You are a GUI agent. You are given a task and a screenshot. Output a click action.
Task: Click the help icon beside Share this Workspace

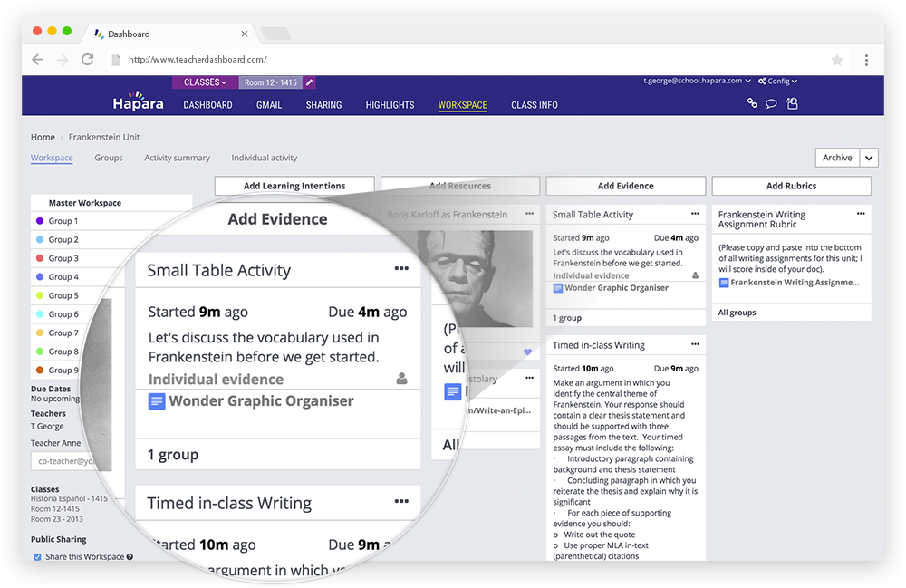coord(130,557)
